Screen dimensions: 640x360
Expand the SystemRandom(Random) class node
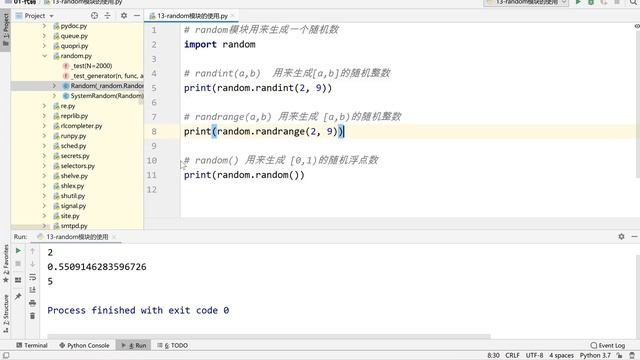coord(54,96)
